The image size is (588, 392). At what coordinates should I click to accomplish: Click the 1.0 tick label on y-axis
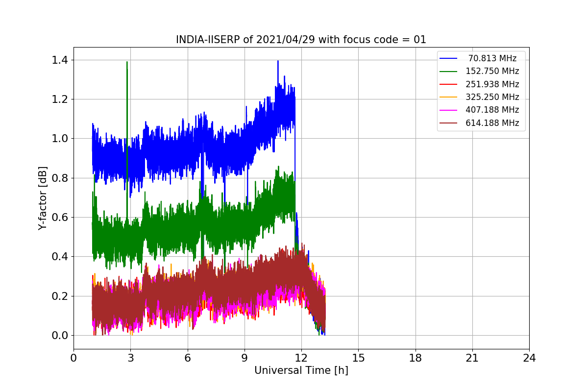pyautogui.click(x=60, y=138)
